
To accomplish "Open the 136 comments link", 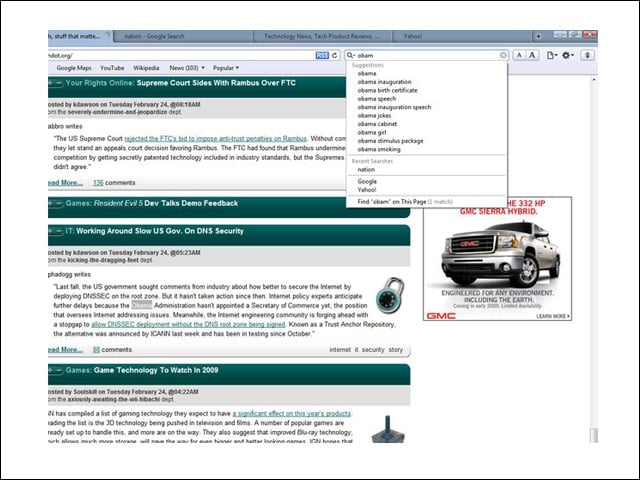I will (x=114, y=183).
